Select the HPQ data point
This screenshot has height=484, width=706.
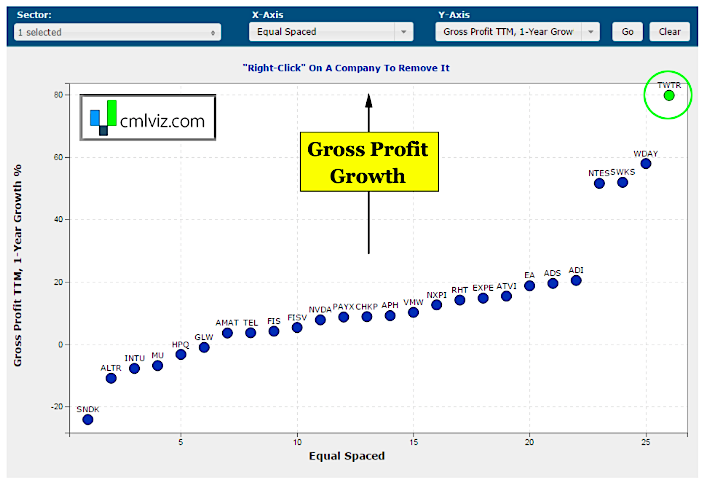181,354
